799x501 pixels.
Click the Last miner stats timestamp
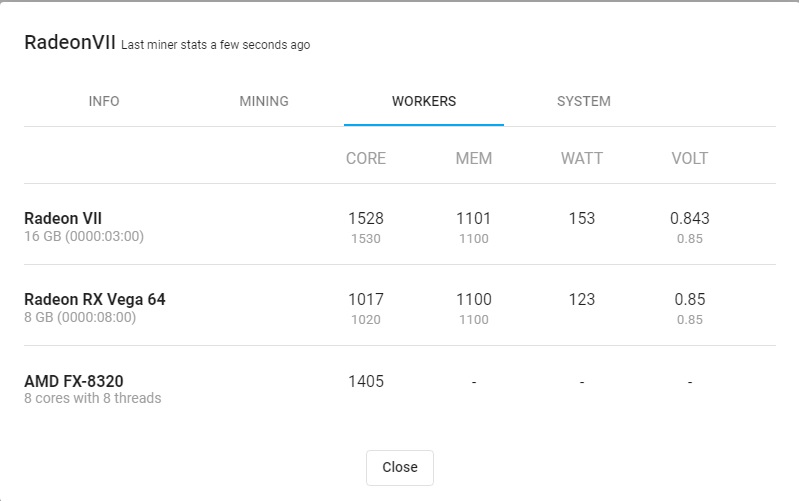coord(216,45)
